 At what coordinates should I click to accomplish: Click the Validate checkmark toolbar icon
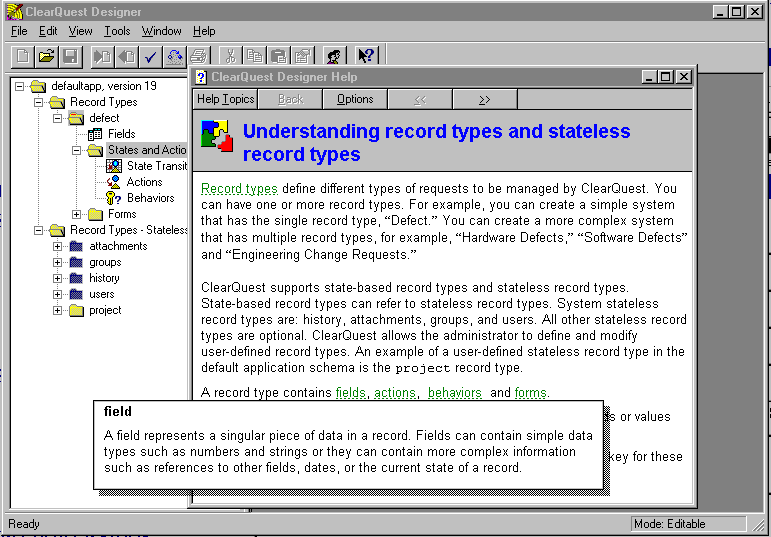150,57
